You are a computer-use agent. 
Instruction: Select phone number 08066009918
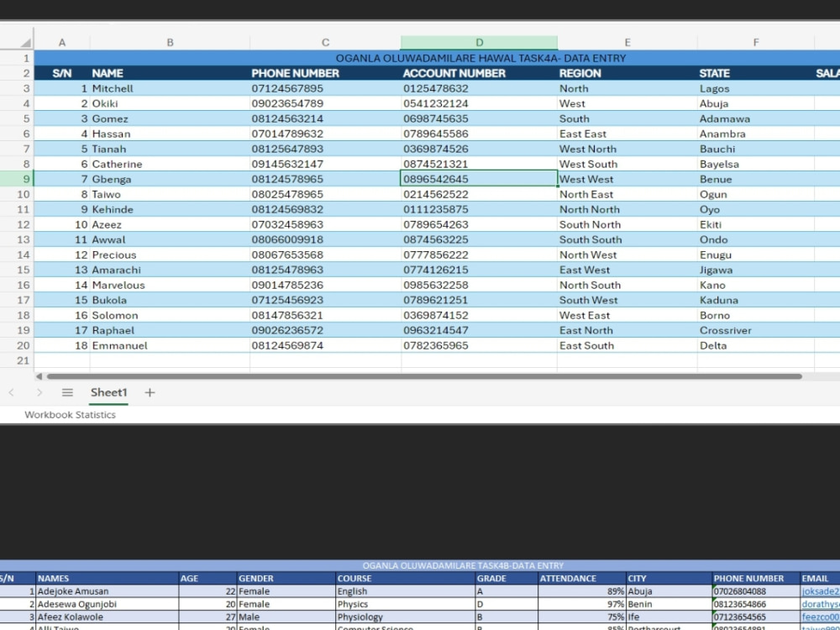(x=325, y=239)
